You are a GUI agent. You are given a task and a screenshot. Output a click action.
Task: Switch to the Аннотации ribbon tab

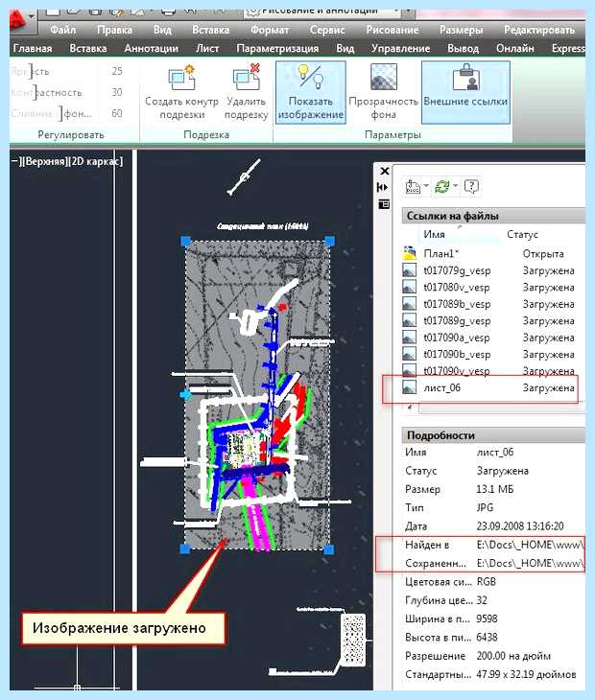[x=151, y=48]
